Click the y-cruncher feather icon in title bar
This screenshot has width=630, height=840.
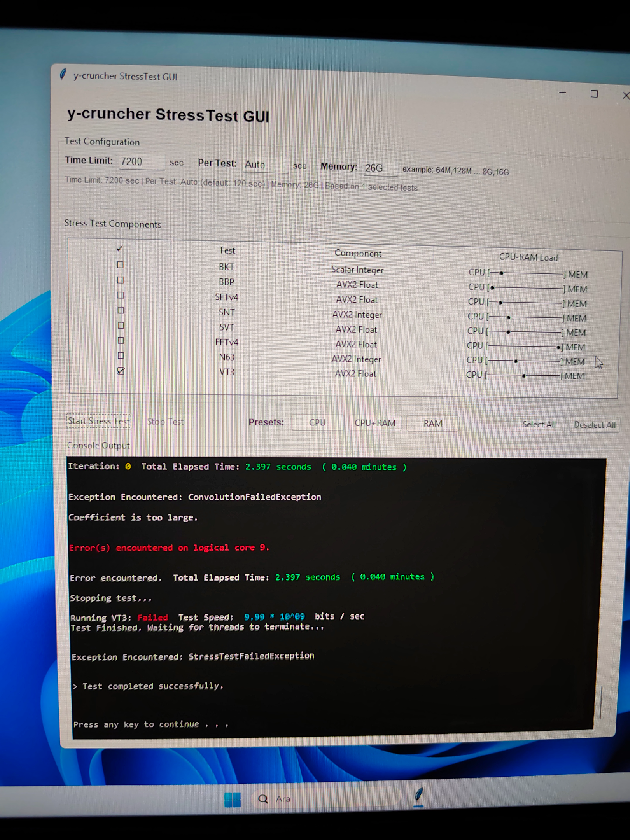pos(63,74)
